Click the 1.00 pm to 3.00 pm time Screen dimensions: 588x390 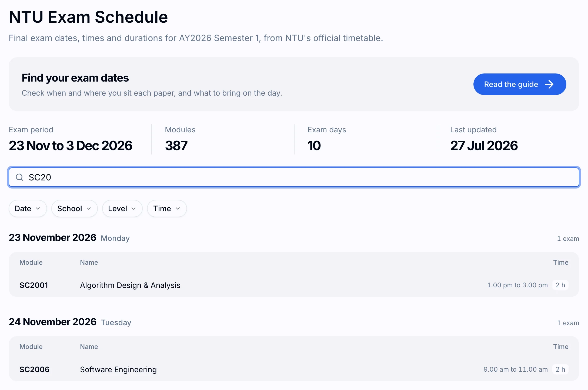point(517,285)
